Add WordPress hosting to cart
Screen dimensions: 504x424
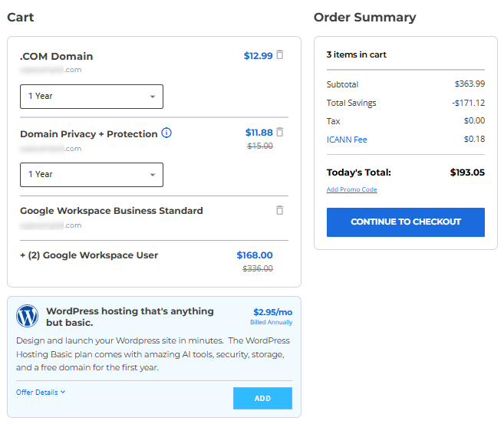pos(262,398)
